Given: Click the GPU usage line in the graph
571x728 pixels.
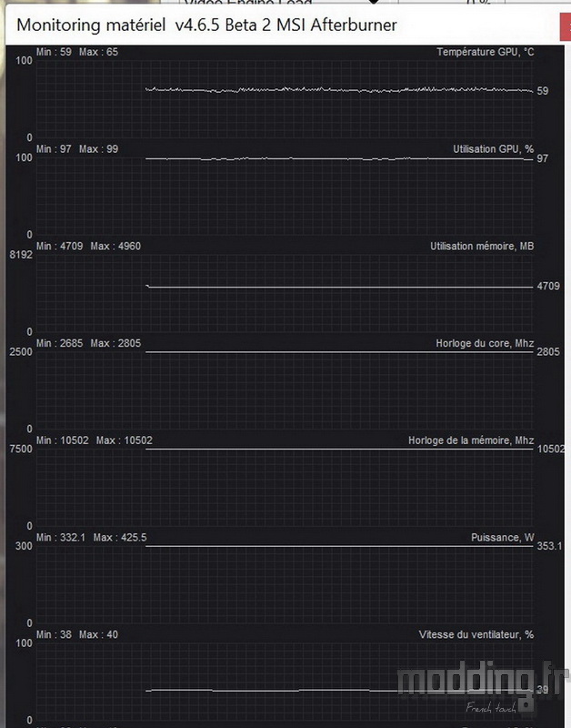Looking at the screenshot, I should click(338, 158).
